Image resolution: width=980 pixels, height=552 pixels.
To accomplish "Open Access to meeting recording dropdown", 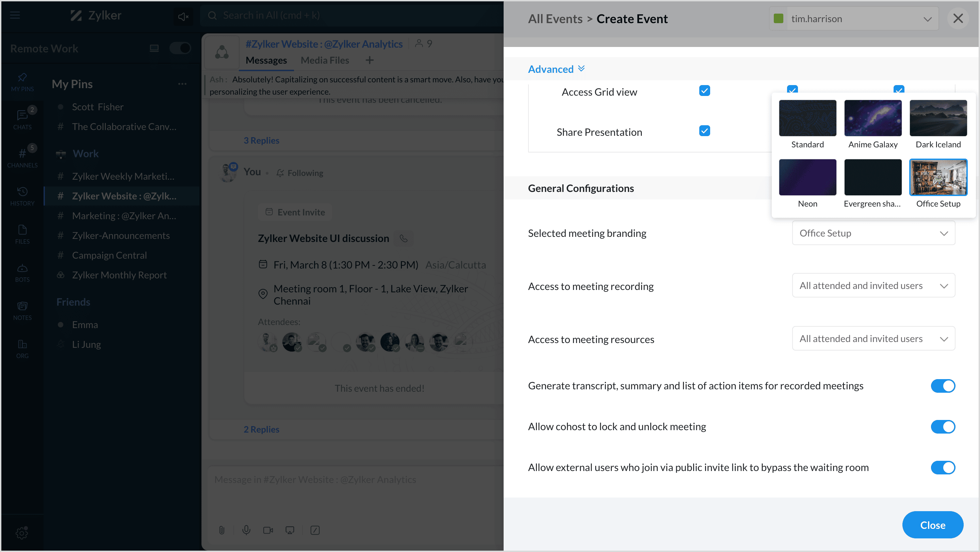I will point(873,286).
